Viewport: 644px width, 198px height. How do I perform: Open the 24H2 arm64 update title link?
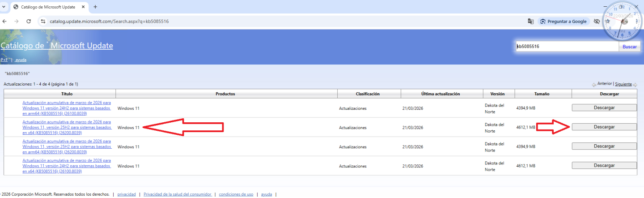coord(67,108)
